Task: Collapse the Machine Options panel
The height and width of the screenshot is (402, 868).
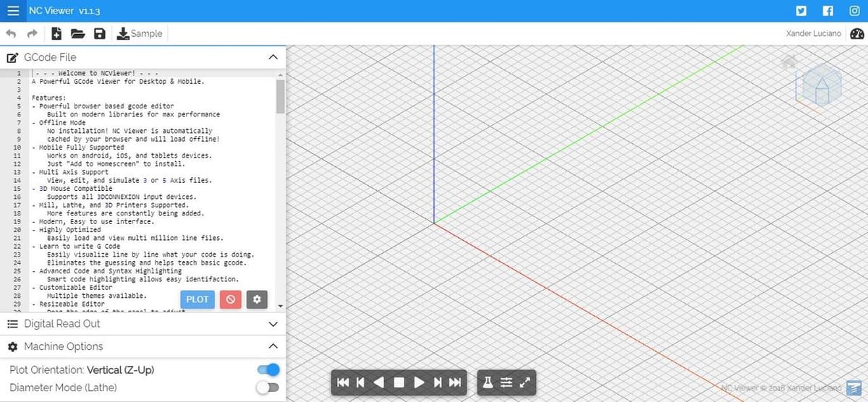Action: (x=273, y=346)
